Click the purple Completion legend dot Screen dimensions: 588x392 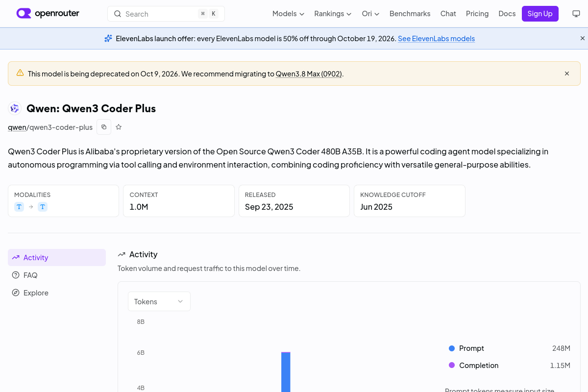[x=452, y=366]
